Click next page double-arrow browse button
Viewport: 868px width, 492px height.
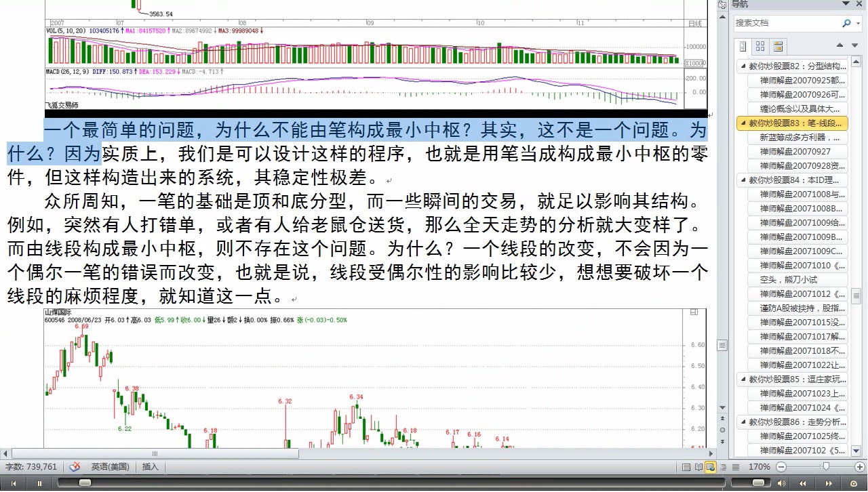722,443
